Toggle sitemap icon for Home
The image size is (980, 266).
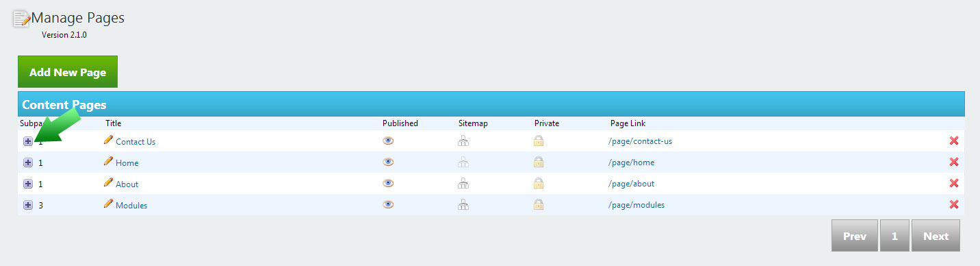(463, 162)
